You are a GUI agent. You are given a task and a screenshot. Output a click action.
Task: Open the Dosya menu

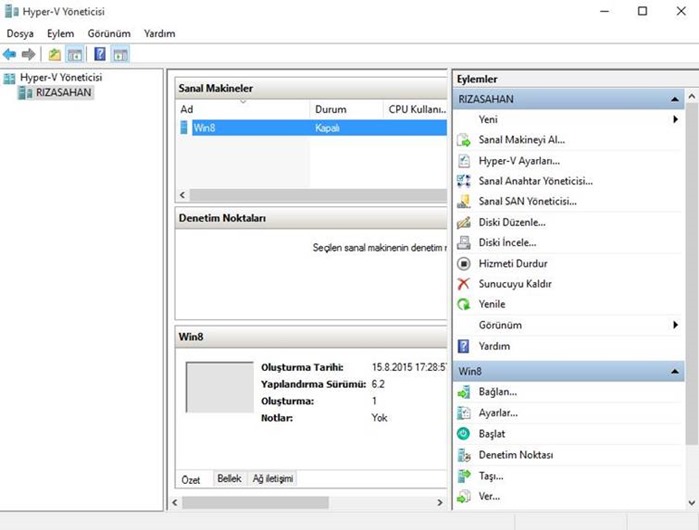[20, 33]
